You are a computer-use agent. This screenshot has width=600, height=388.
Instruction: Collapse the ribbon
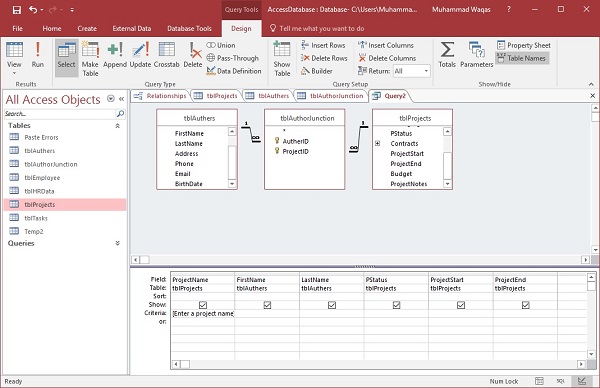point(591,84)
